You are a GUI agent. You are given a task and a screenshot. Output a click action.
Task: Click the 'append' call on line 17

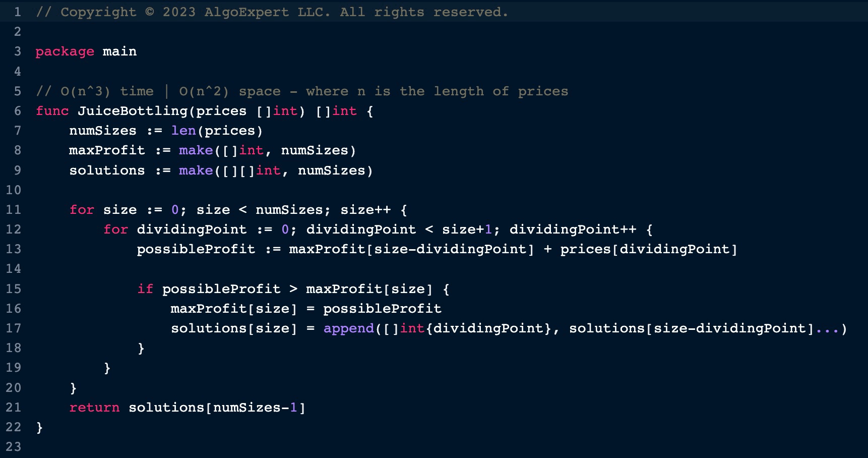click(x=348, y=328)
